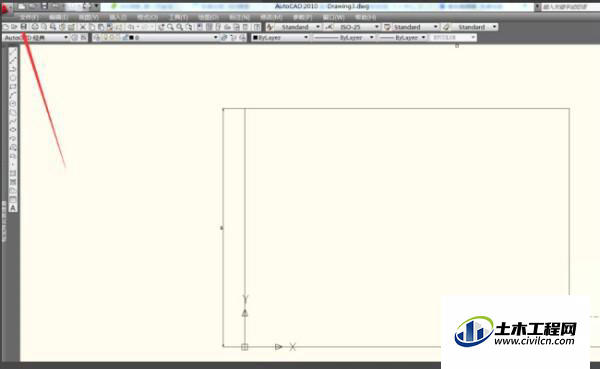The height and width of the screenshot is (369, 600).
Task: Click Text Style icon beside first Standard
Action: coord(270,27)
